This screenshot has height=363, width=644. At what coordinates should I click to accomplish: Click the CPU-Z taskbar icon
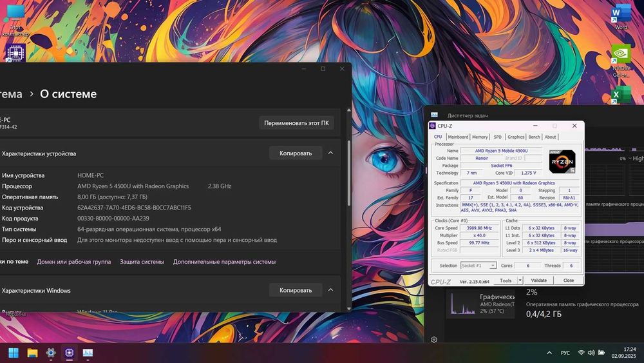tap(69, 353)
